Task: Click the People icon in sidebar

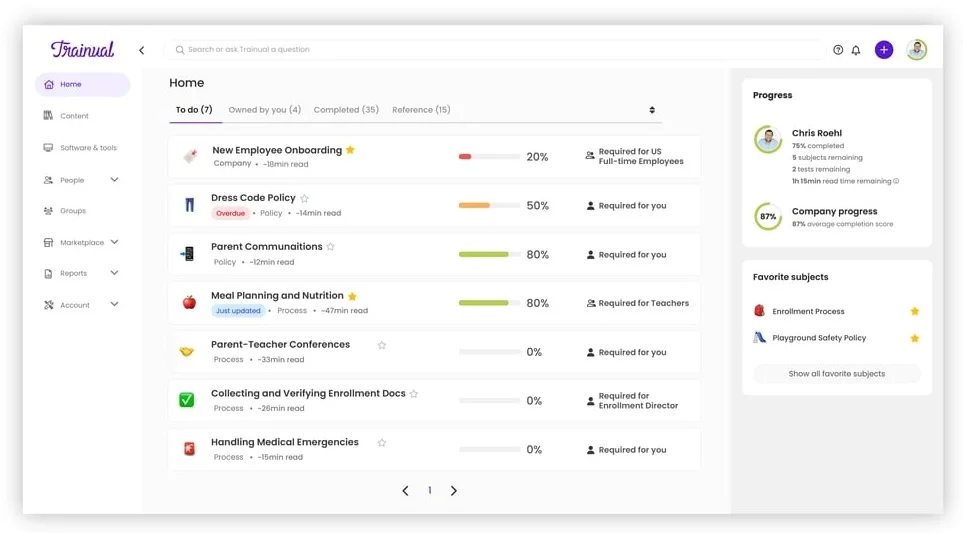Action: (48, 180)
